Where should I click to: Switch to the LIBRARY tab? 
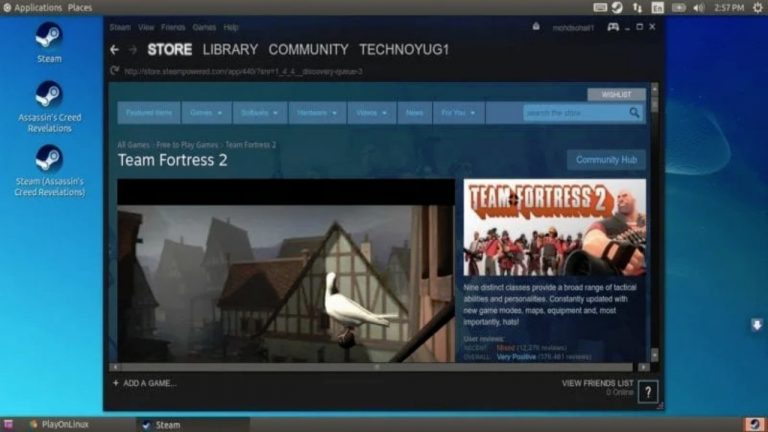230,49
